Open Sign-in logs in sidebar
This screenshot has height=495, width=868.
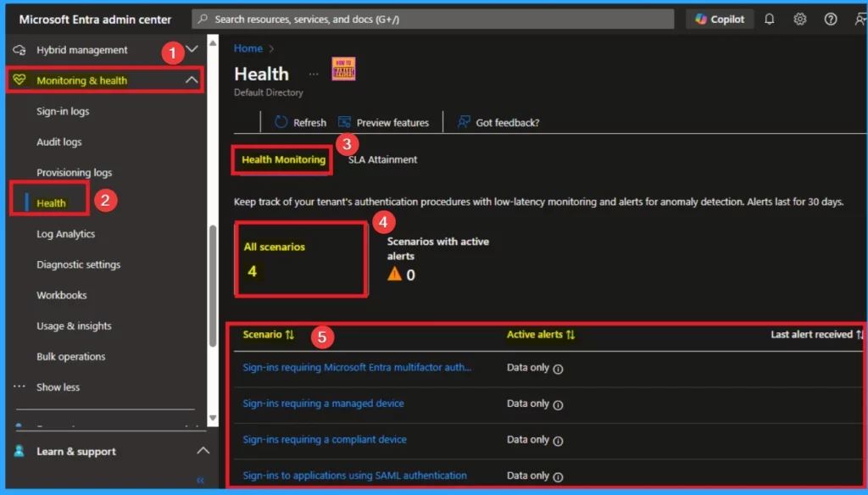coord(63,111)
